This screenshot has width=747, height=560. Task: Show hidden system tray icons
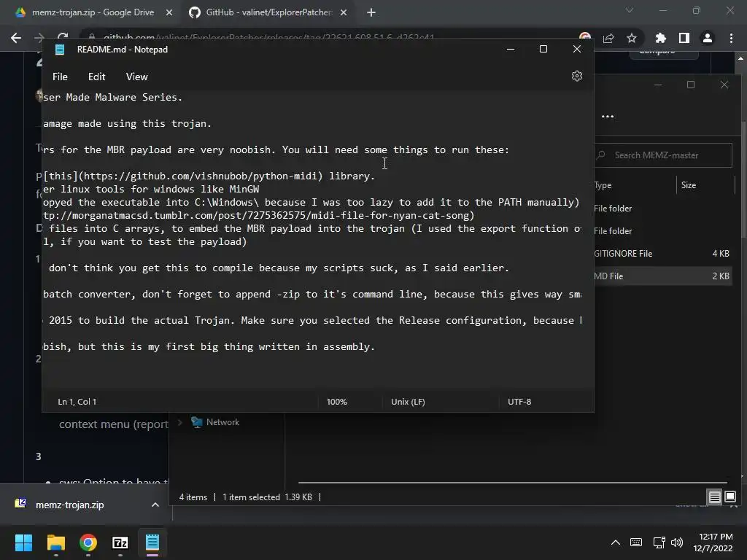[616, 542]
